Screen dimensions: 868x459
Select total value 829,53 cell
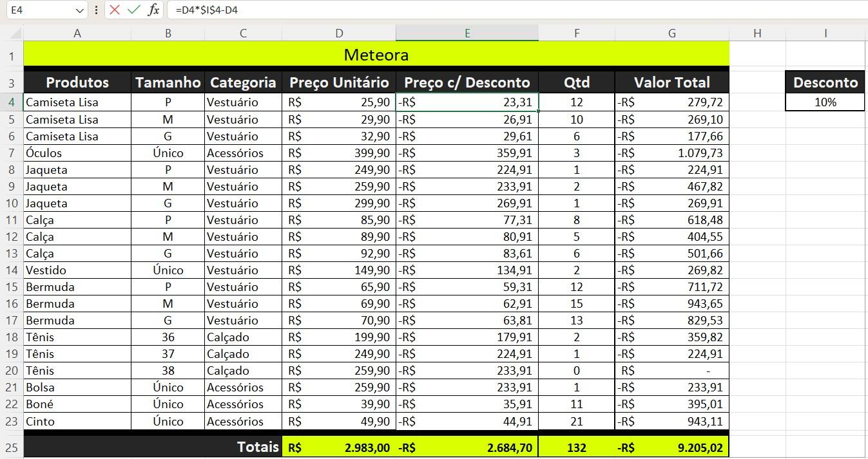[672, 320]
